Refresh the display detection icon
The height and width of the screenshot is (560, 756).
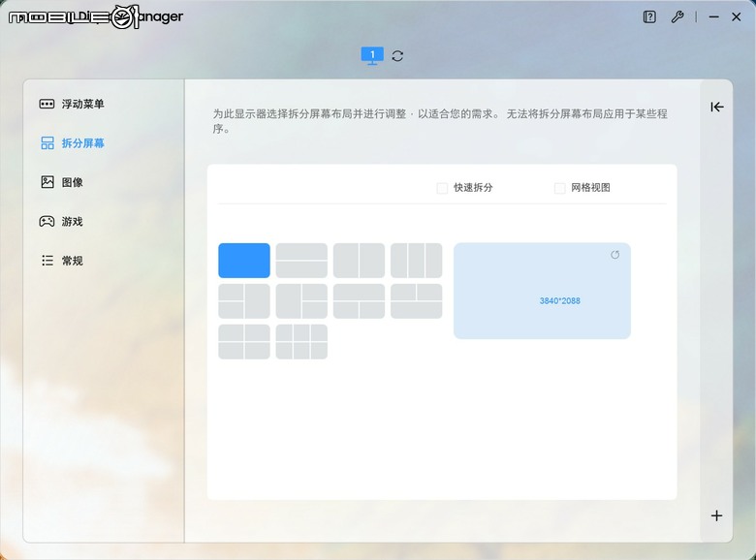click(397, 56)
